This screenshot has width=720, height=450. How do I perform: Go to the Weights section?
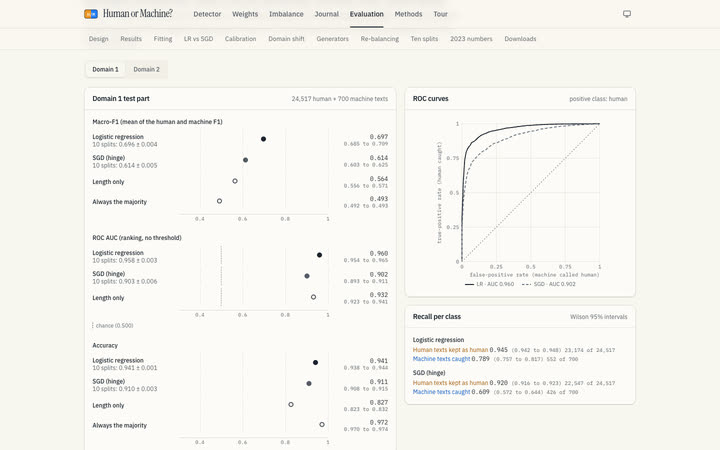point(245,14)
